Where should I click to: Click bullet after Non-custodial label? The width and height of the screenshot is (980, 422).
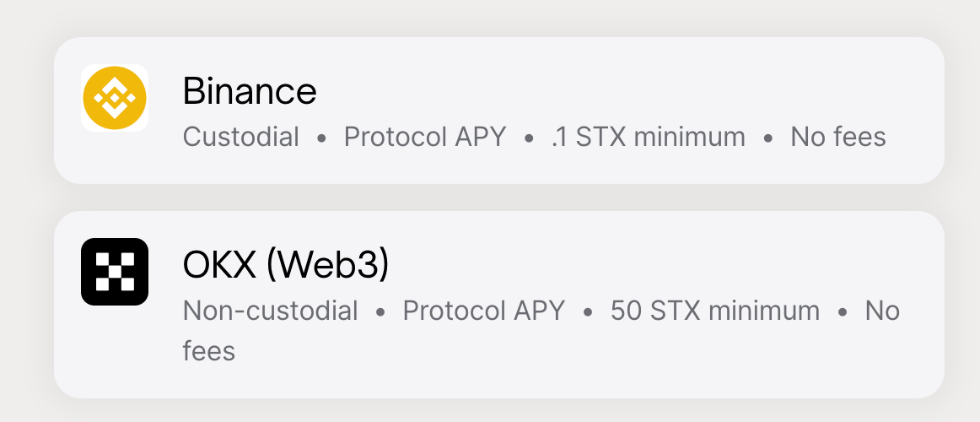point(380,311)
